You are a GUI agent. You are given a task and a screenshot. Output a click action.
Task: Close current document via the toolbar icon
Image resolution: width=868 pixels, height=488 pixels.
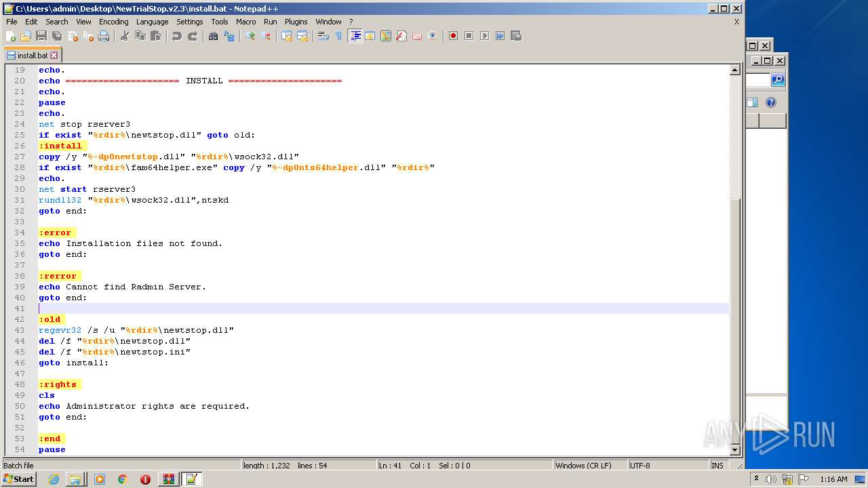(73, 36)
